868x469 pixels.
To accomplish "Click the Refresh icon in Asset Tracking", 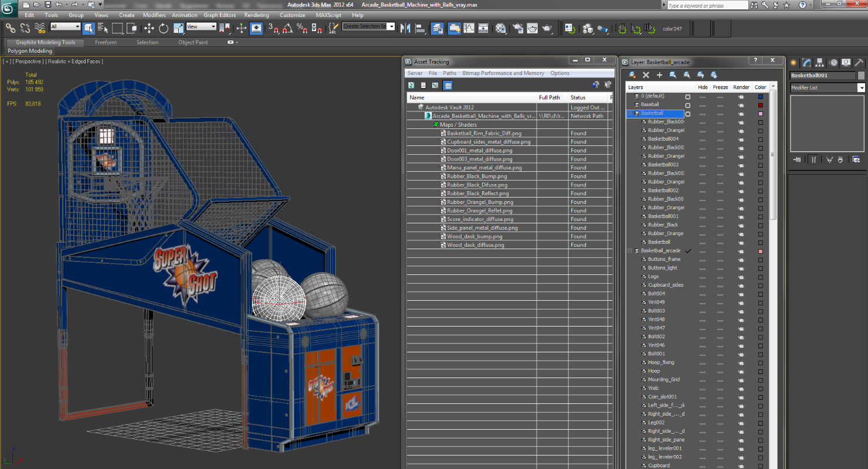I will (x=412, y=86).
